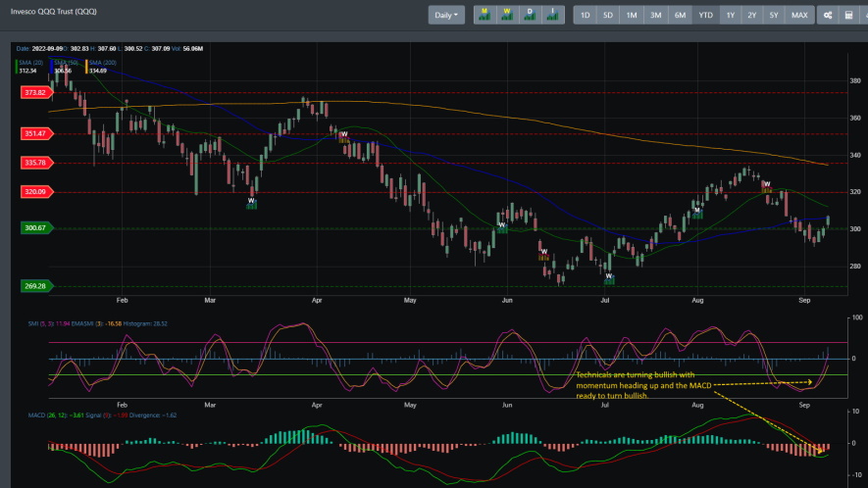Toggle the SMA (50) legend entry
The height and width of the screenshot is (488, 868).
point(66,67)
